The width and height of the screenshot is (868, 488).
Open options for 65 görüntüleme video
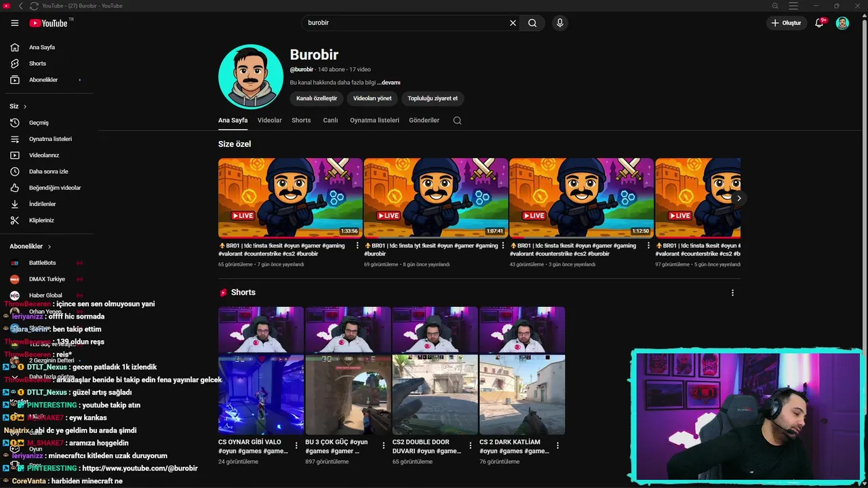[357, 246]
